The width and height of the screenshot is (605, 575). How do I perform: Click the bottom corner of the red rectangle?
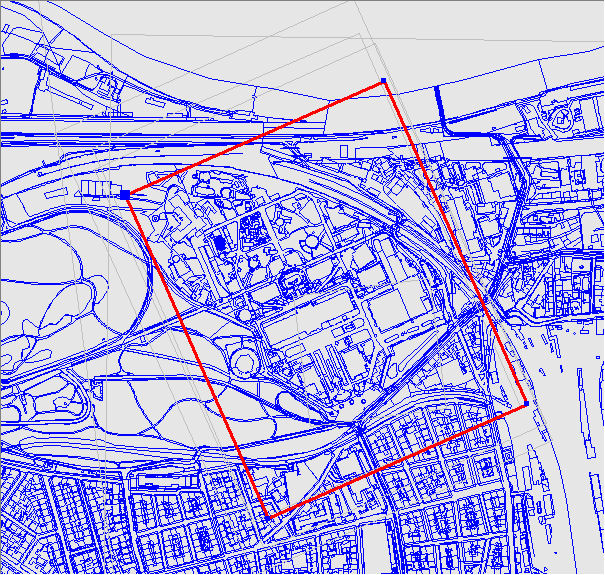pyautogui.click(x=269, y=516)
